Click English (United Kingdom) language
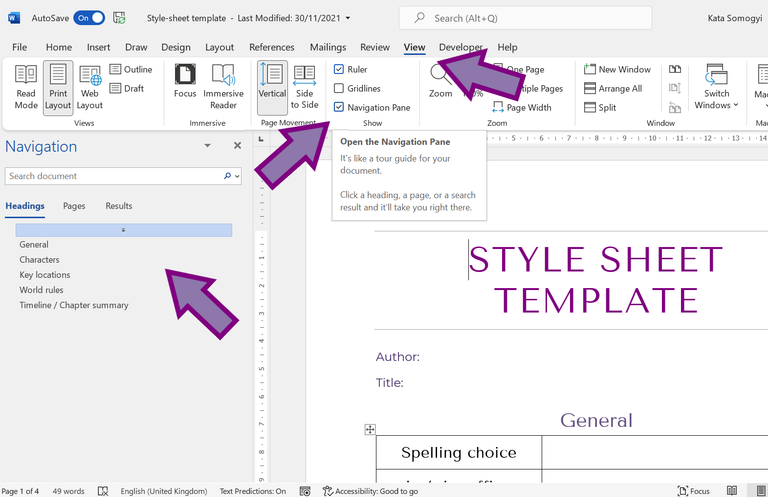 (164, 491)
